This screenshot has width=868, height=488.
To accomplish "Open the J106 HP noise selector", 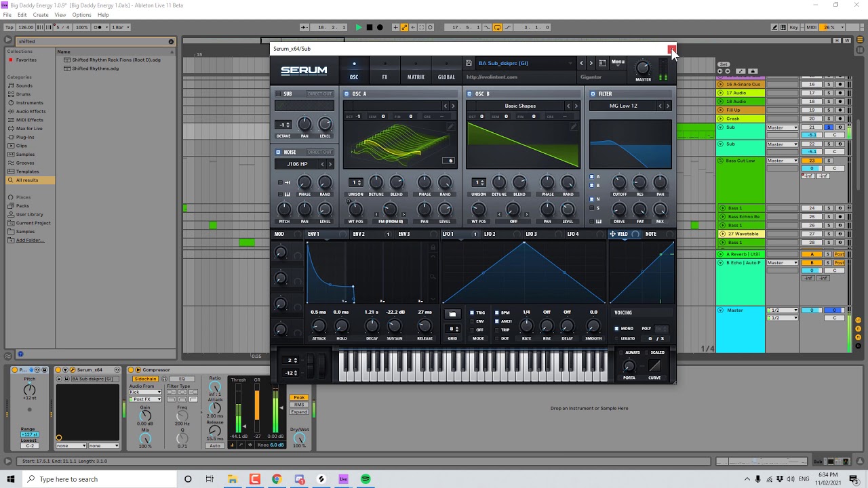I will click(297, 164).
